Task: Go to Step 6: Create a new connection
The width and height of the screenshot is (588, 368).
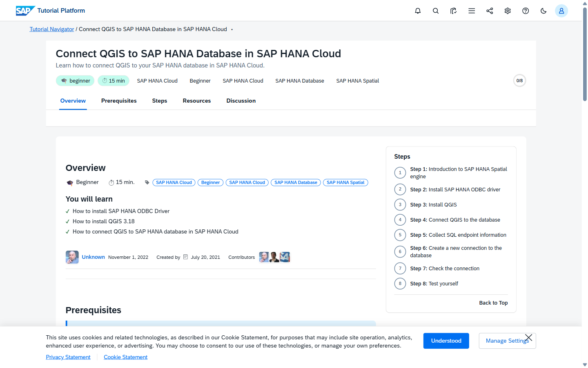Action: (x=456, y=251)
